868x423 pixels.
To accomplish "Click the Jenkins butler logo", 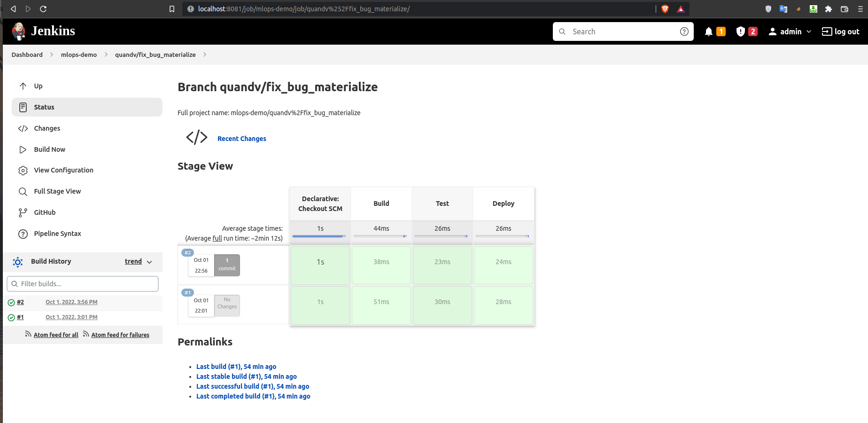I will click(x=19, y=31).
